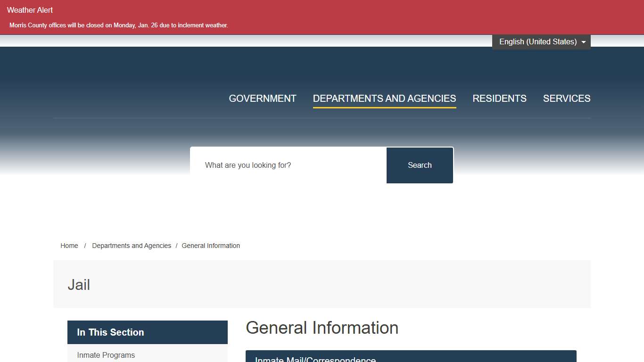Click the What are you looking for field

tap(288, 165)
